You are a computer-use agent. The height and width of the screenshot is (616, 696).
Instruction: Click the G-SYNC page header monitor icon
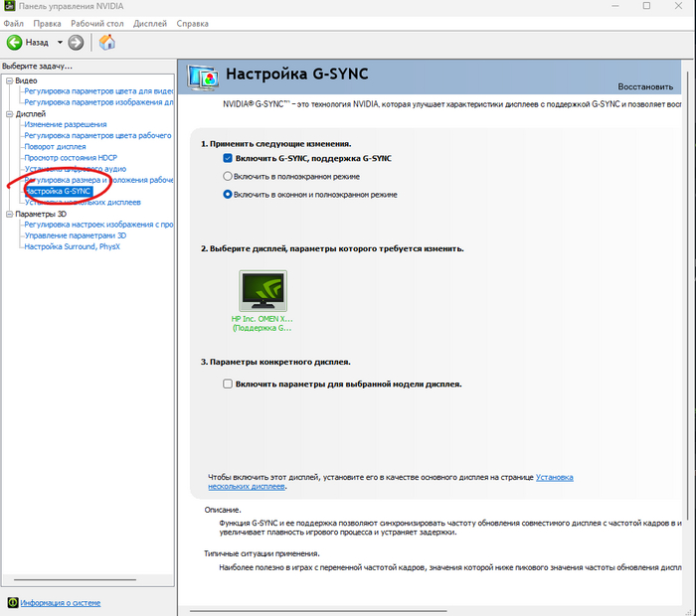(x=203, y=77)
